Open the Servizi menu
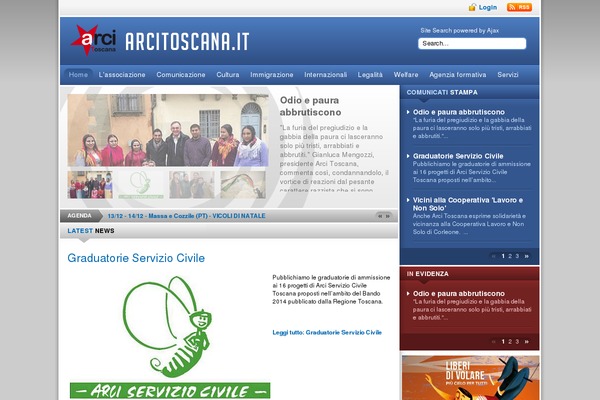 pyautogui.click(x=508, y=75)
